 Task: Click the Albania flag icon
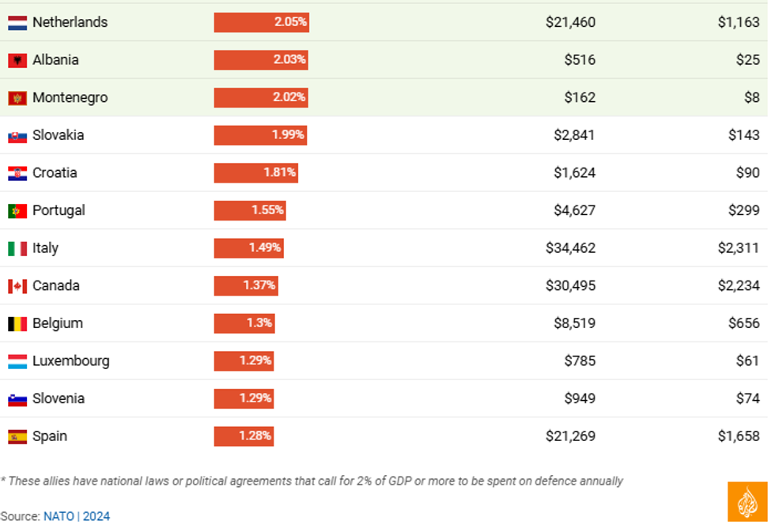pos(17,60)
